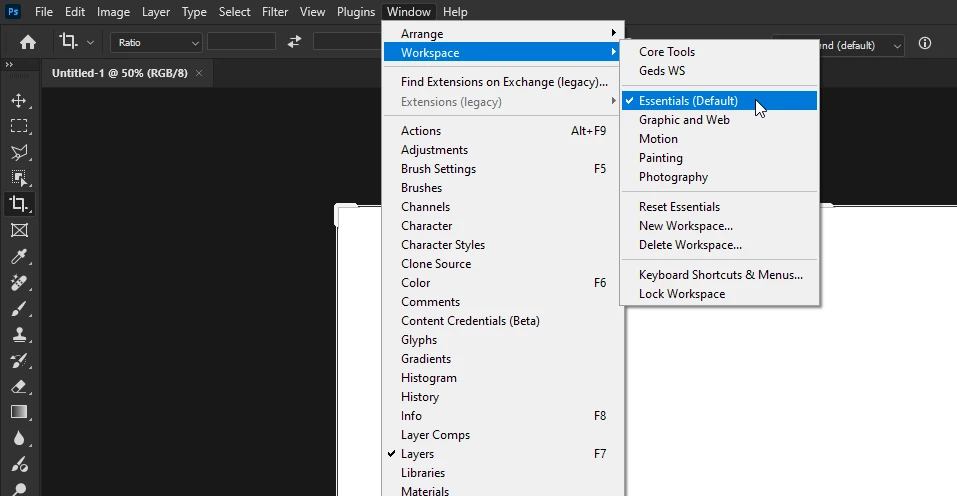
Task: Select the Eyedropper tool
Action: click(19, 256)
